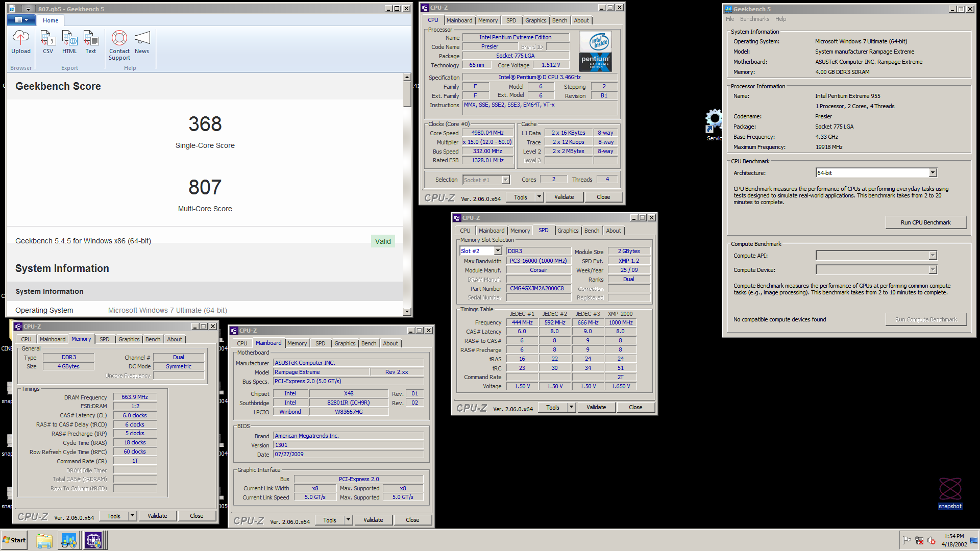
Task: Click the 368 Single-Core Score value
Action: click(205, 124)
